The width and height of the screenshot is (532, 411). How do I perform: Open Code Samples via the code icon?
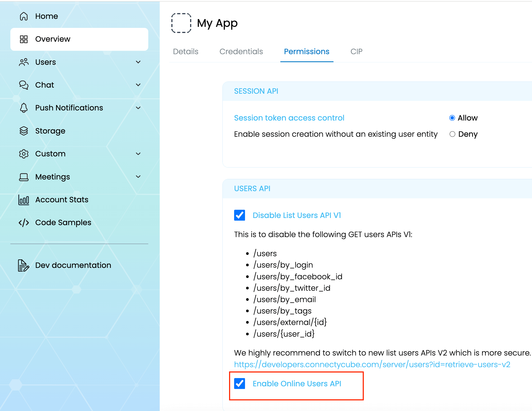point(24,222)
